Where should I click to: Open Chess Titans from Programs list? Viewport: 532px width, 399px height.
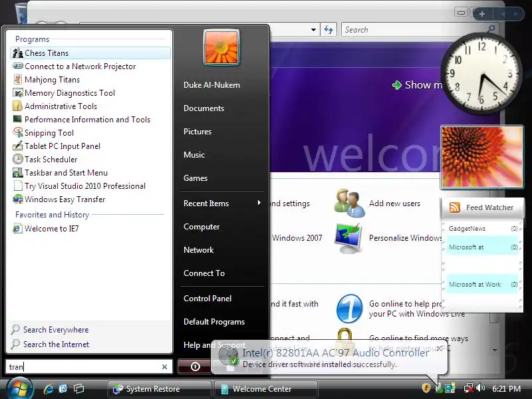click(90, 53)
